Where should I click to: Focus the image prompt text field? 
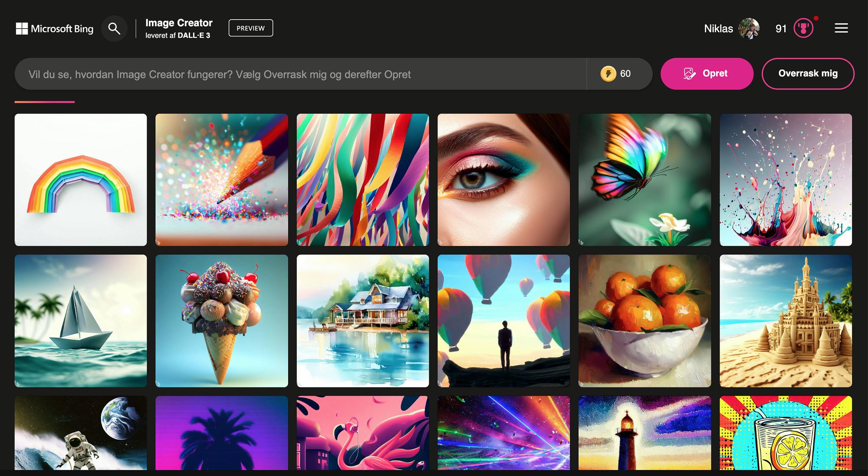(x=299, y=74)
